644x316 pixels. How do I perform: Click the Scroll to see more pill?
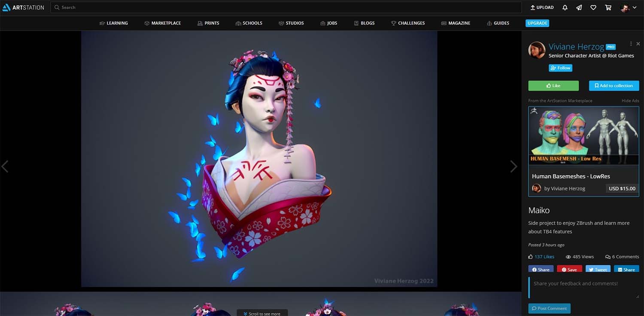coord(262,313)
